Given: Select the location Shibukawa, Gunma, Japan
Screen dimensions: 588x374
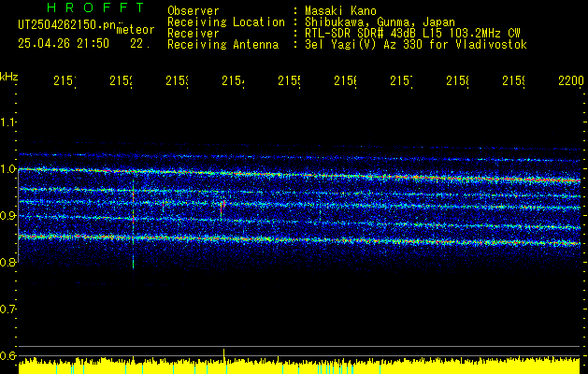Looking at the screenshot, I should pos(380,22).
